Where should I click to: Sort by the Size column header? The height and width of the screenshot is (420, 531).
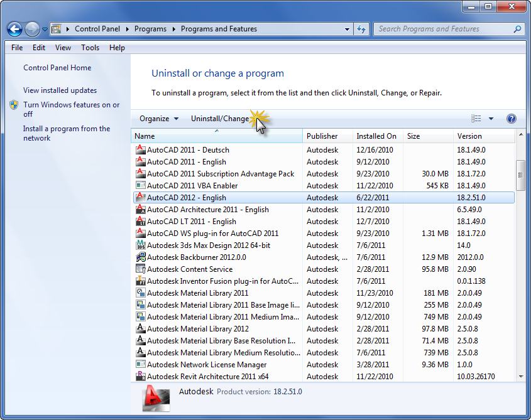point(428,136)
